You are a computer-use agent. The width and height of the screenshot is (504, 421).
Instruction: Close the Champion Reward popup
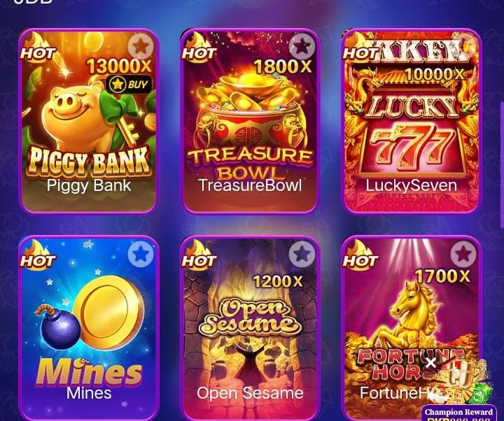430,363
